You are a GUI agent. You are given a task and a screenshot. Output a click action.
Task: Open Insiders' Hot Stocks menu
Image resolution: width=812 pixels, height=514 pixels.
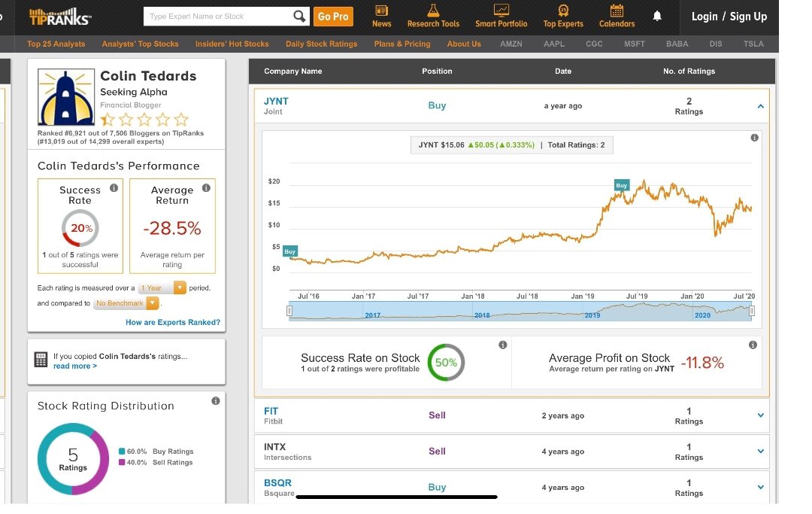click(232, 44)
